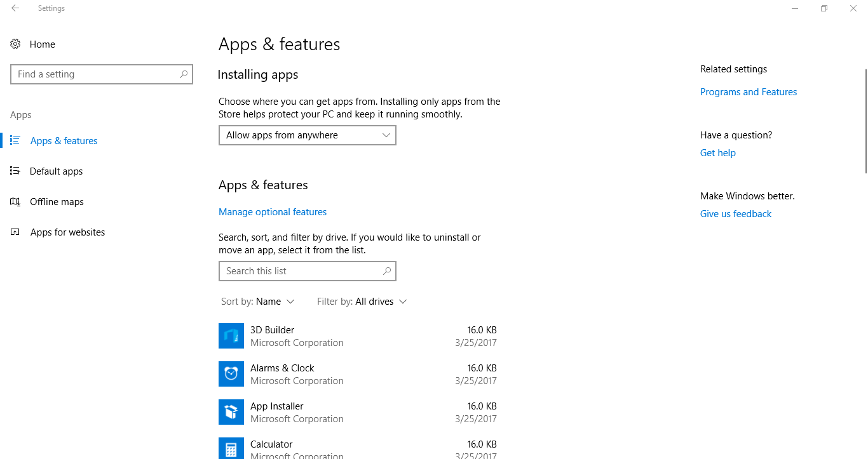Open Apps for websites page
Image resolution: width=868 pixels, height=459 pixels.
(x=68, y=232)
